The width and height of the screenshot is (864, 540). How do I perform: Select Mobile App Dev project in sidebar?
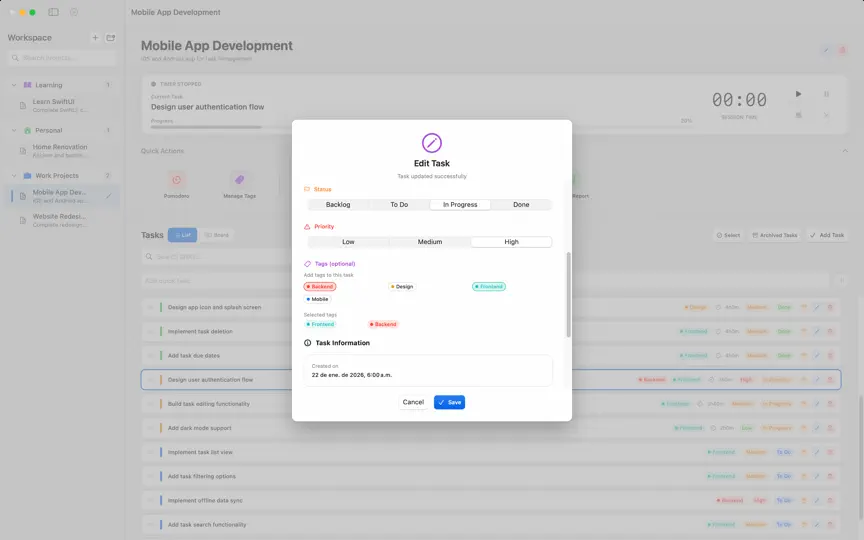61,196
